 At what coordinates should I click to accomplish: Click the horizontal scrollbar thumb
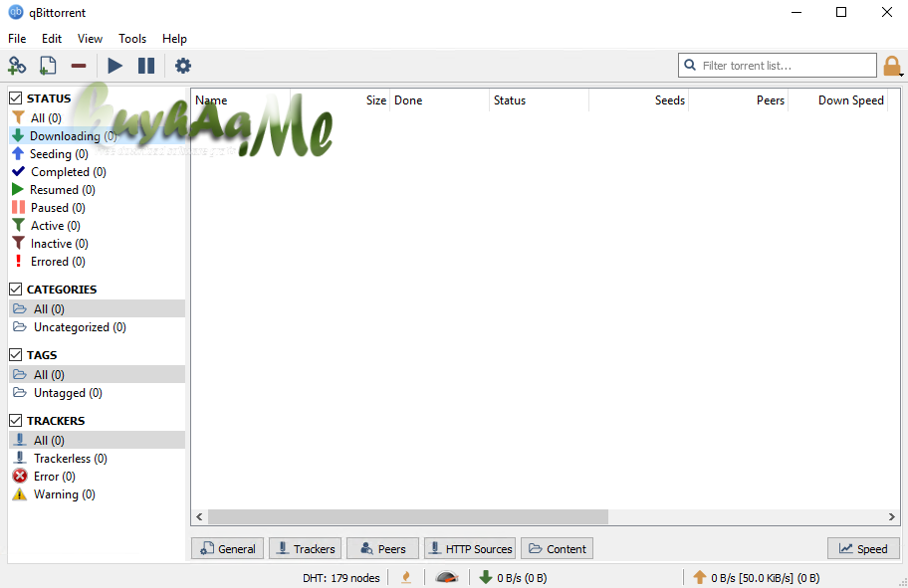[408, 516]
